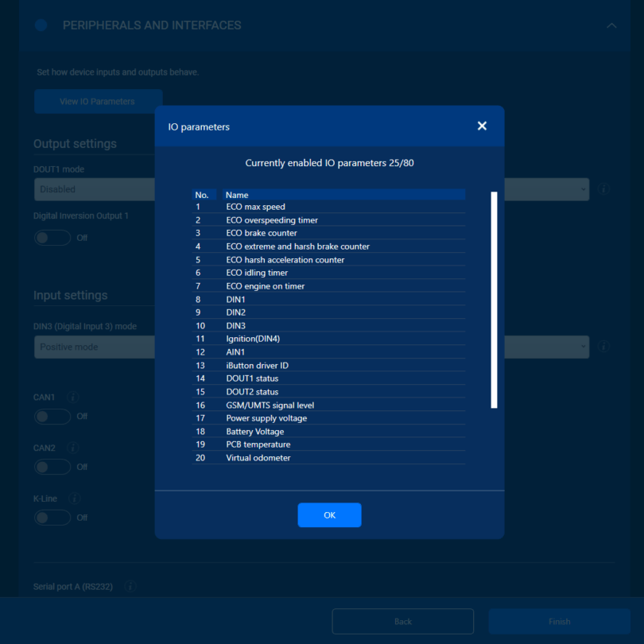This screenshot has height=644, width=644.
Task: Select the DIN3 row in the list
Action: coord(328,326)
